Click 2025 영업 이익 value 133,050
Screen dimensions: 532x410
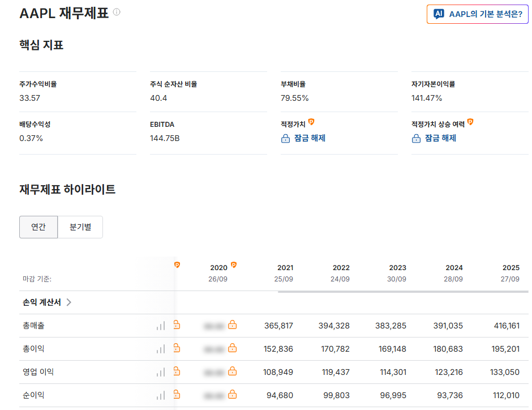505,372
